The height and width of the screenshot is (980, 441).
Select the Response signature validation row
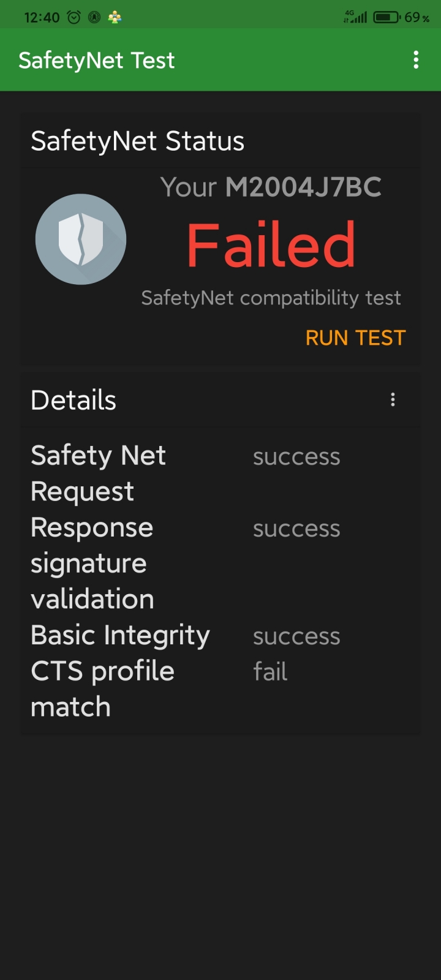point(221,563)
